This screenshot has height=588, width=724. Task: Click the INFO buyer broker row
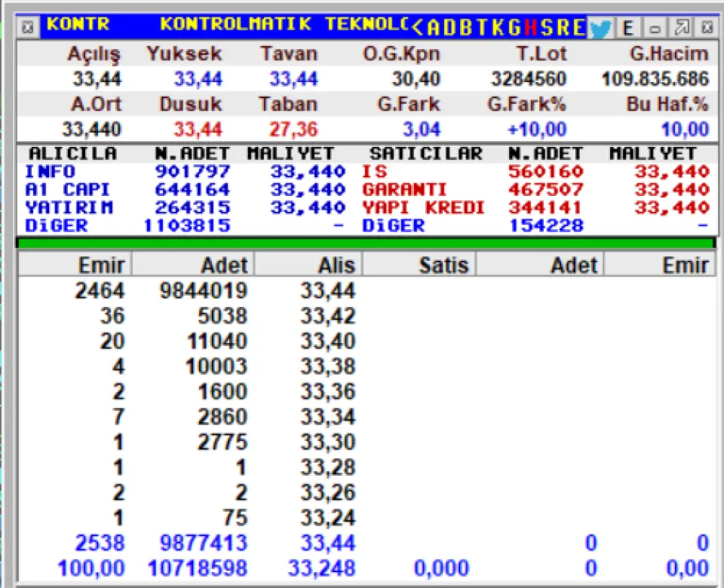coord(50,172)
